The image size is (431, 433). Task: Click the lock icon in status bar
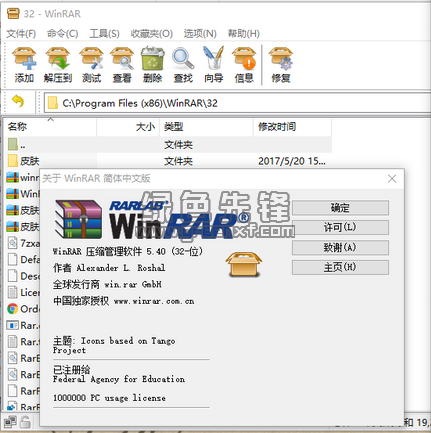25,422
